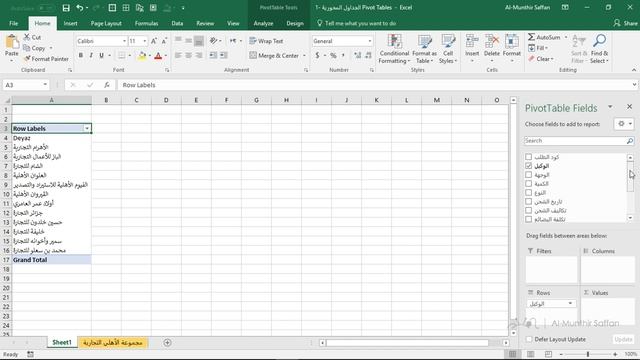Switch to the Analyze tab
This screenshot has height=360, width=640.
click(x=263, y=23)
